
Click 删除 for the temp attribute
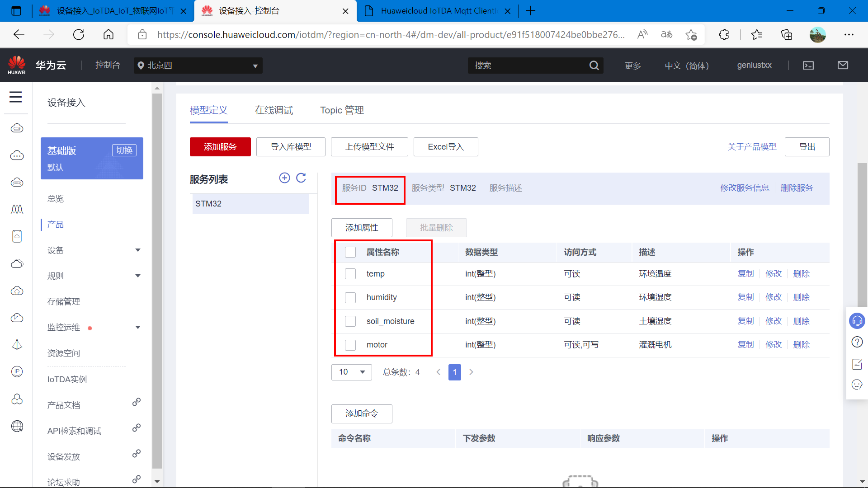(x=801, y=274)
